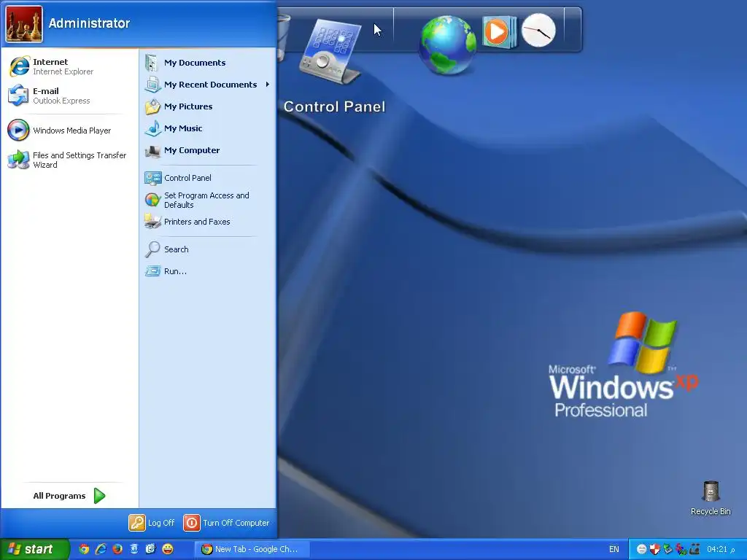
Task: Click Turn Off Computer button
Action: 226,522
